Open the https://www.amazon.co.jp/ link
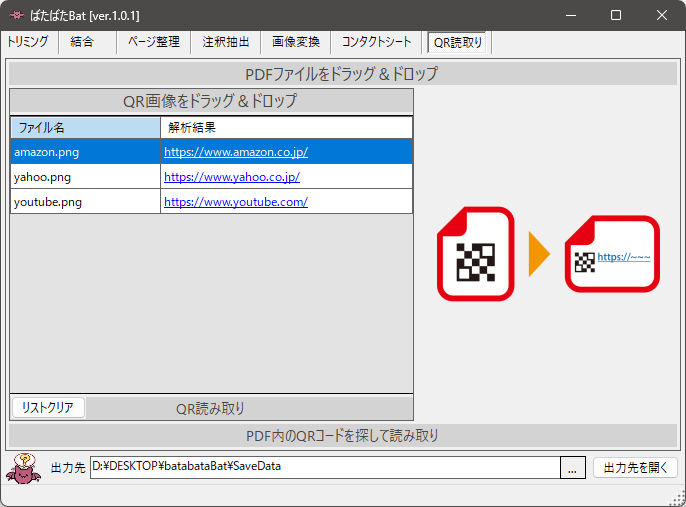 (x=236, y=152)
